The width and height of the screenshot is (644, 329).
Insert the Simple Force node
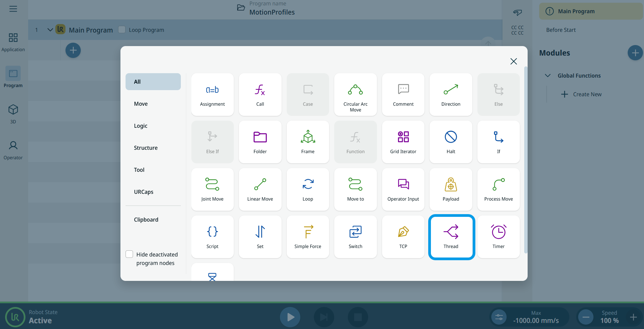[x=307, y=237]
